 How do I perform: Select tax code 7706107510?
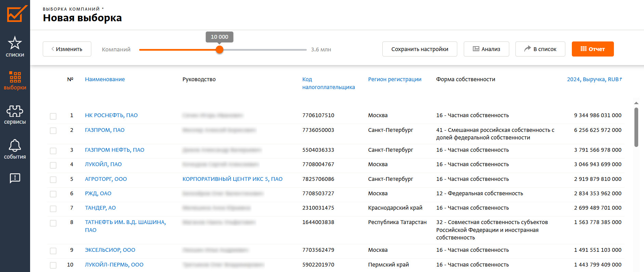click(x=318, y=115)
